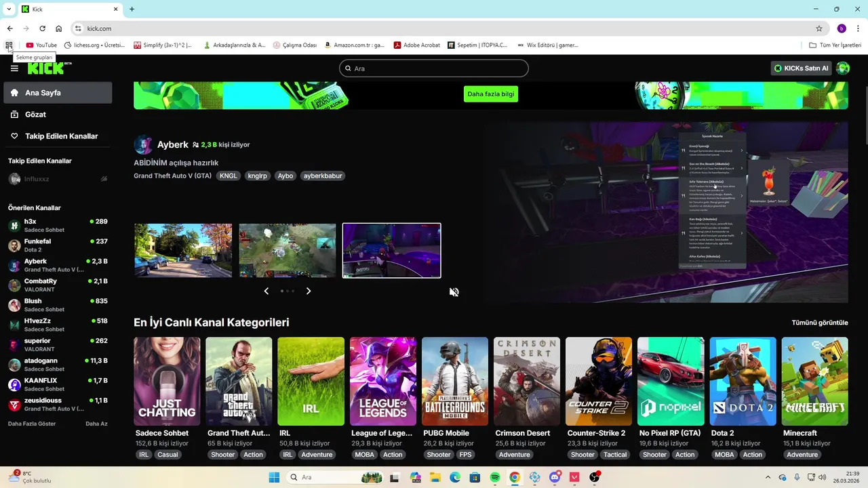This screenshot has height=488, width=868.
Task: Open File Explorer from the taskbar
Action: coord(435,477)
